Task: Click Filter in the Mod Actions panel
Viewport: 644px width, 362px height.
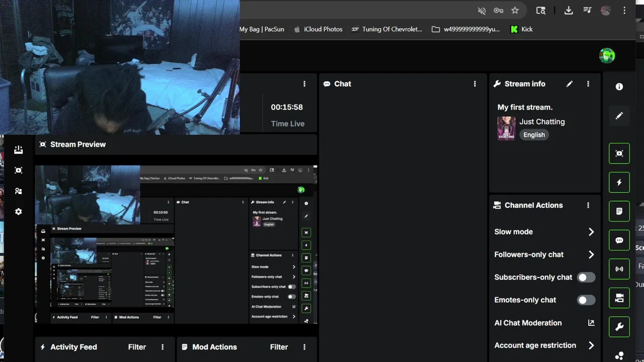Action: coord(279,347)
